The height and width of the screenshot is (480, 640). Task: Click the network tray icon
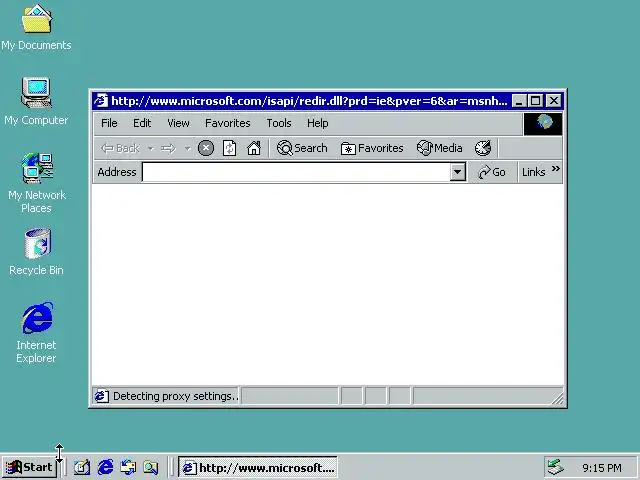pyautogui.click(x=556, y=467)
